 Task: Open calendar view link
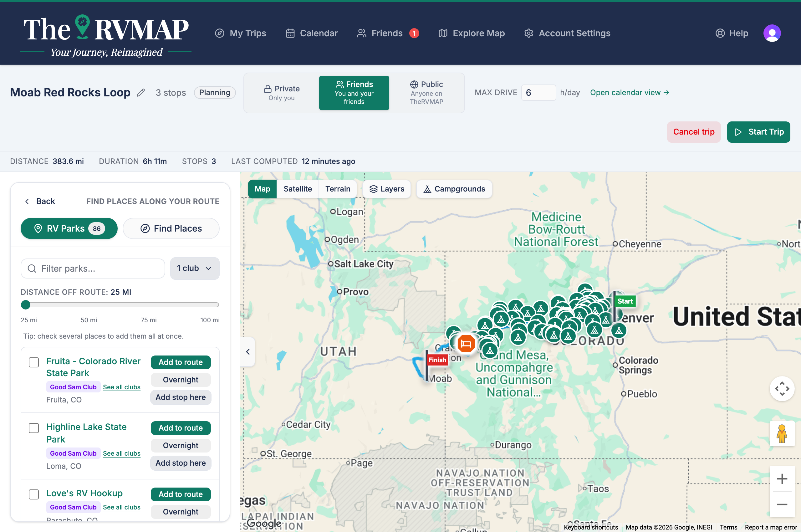pos(629,93)
